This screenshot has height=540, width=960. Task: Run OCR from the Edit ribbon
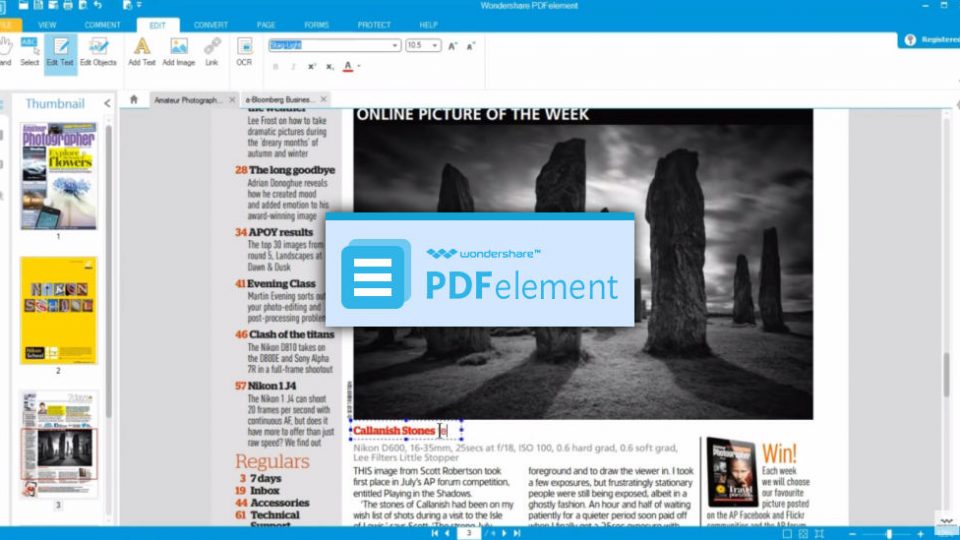coord(244,51)
